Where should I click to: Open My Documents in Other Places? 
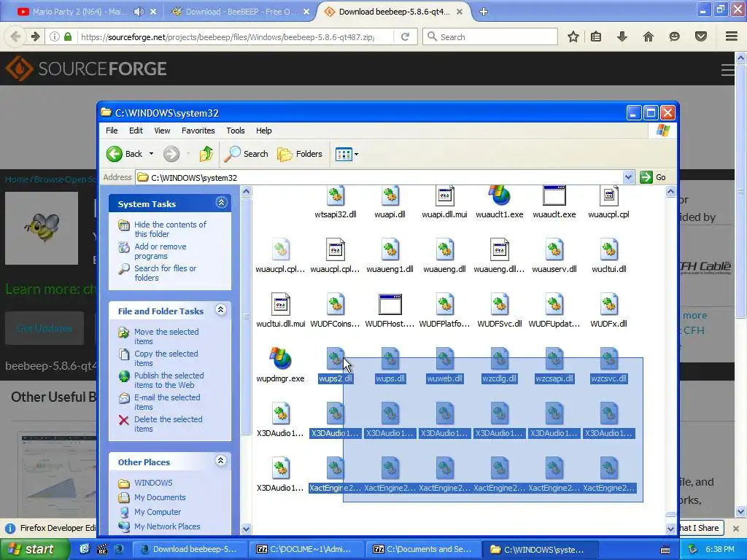(160, 497)
